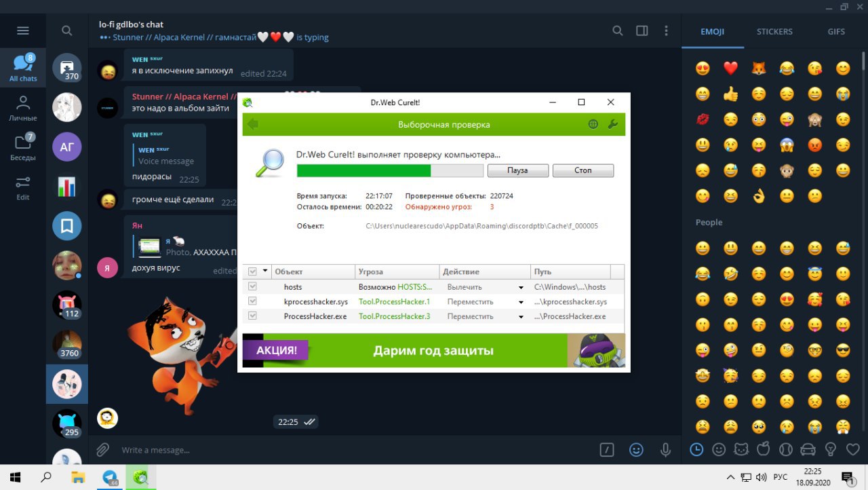Open the three-dots chat options menu

pyautogui.click(x=666, y=31)
